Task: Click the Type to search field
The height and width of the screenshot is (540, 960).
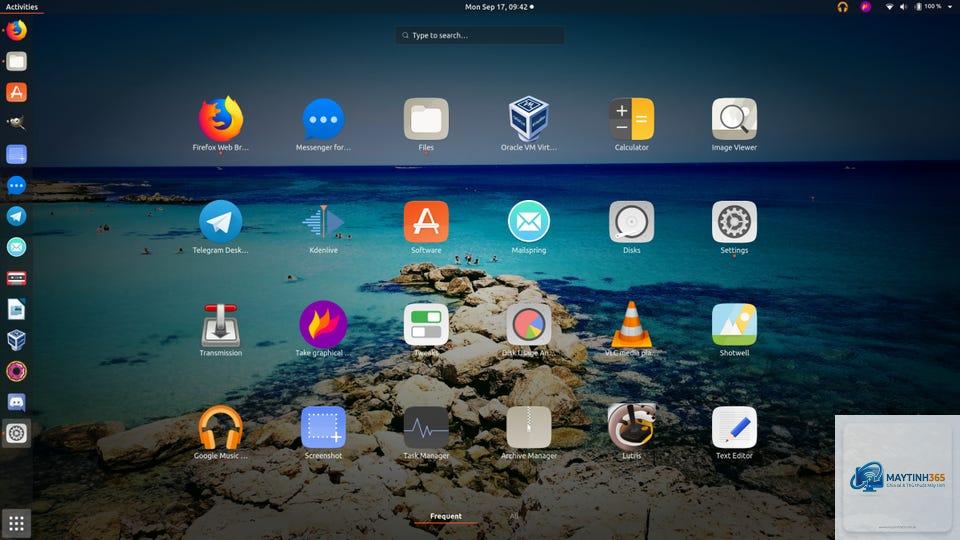Action: 479,35
